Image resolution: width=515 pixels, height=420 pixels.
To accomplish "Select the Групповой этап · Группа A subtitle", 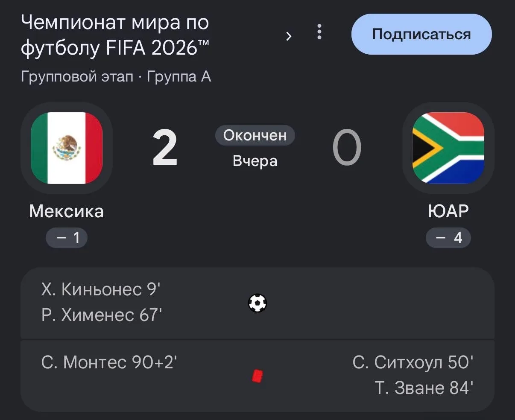I will click(x=116, y=77).
